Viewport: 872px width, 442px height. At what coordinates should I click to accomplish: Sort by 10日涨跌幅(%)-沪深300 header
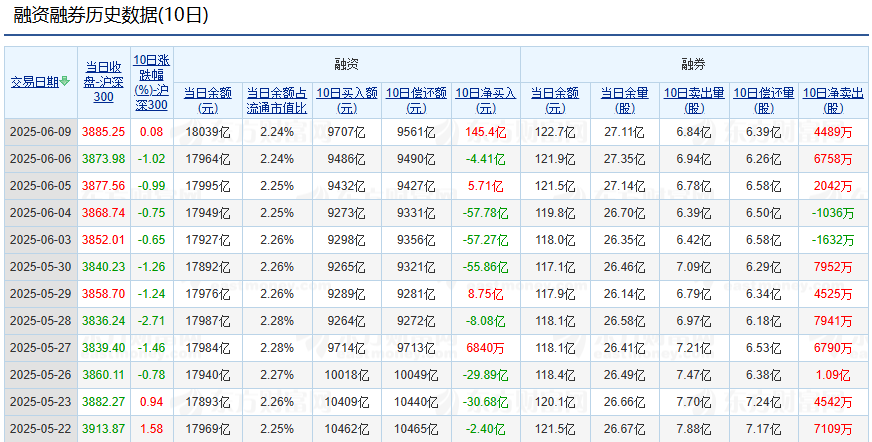coord(152,82)
